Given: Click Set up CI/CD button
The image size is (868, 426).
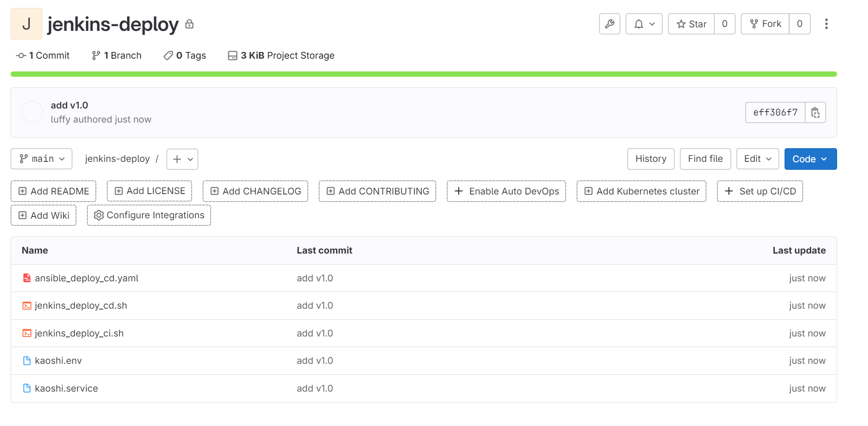Looking at the screenshot, I should pyautogui.click(x=760, y=191).
